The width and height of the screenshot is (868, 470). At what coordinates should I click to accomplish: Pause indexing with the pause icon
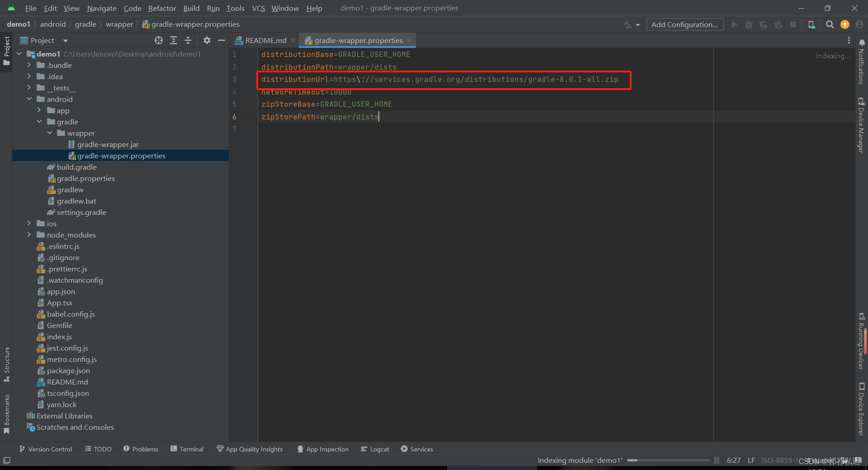[717, 461]
